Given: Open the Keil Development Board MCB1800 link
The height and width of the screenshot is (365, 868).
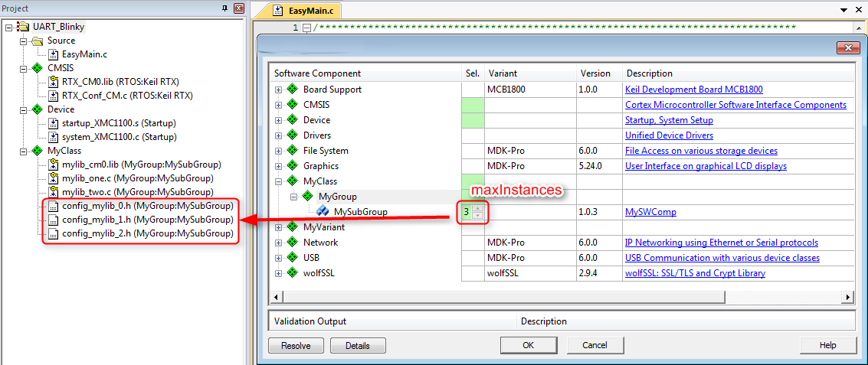Looking at the screenshot, I should [693, 90].
